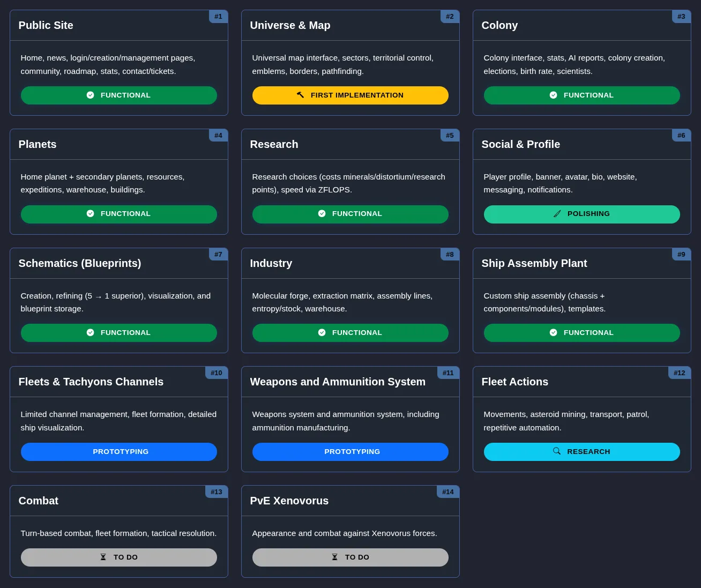701x588 pixels.
Task: Click the hourglass icon in Combat's To Do pill
Action: tap(103, 557)
